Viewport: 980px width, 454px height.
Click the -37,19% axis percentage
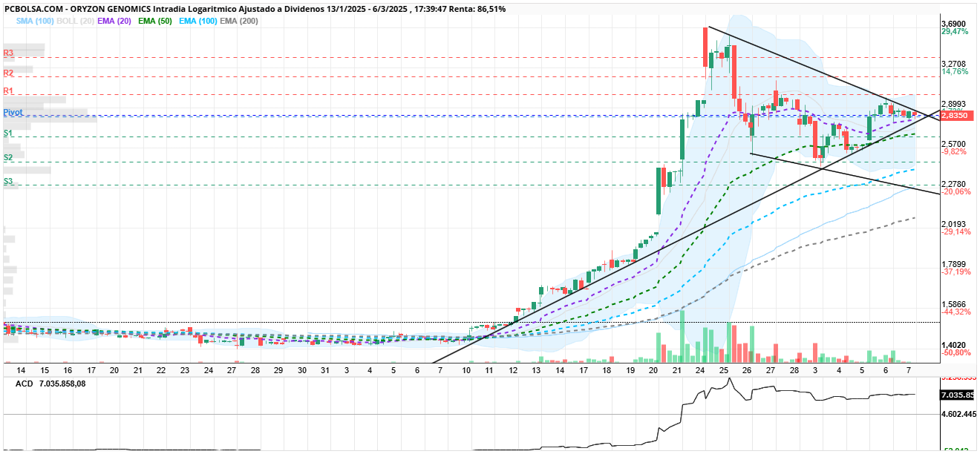click(956, 272)
